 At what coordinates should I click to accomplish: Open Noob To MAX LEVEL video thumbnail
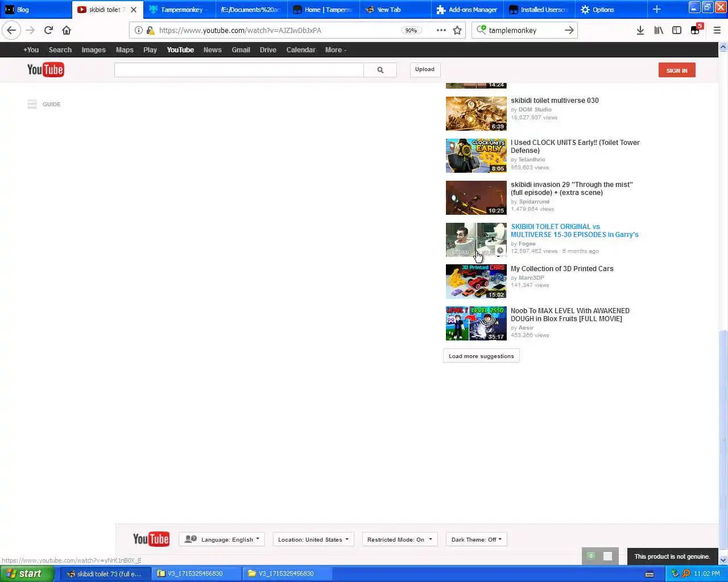tap(476, 324)
